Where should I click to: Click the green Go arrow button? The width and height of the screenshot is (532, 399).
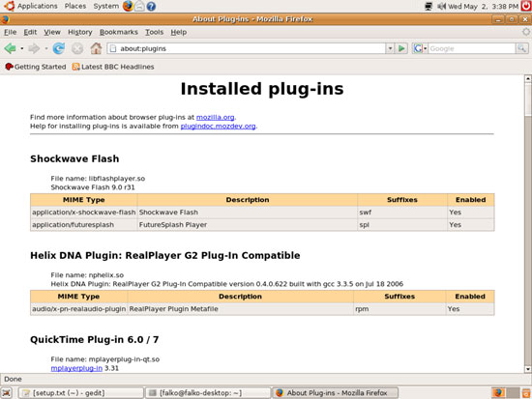coord(401,48)
